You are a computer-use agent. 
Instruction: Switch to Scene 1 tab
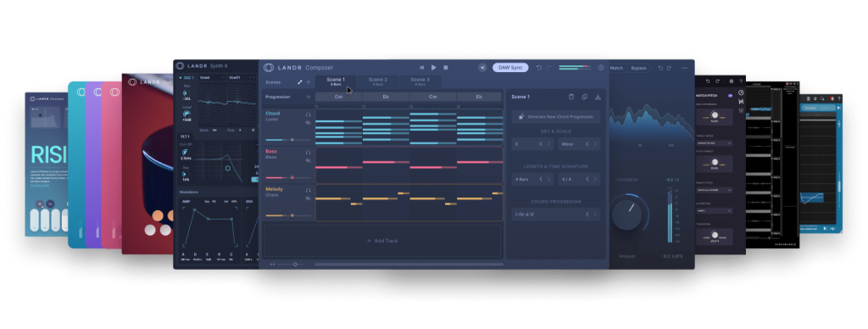[x=336, y=81]
